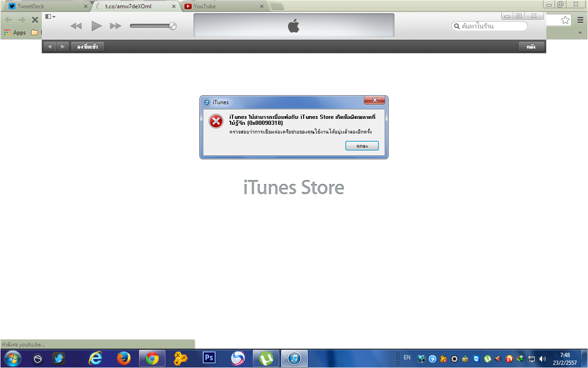Click the ลงชื่อเข้า sign-in button

click(x=88, y=47)
